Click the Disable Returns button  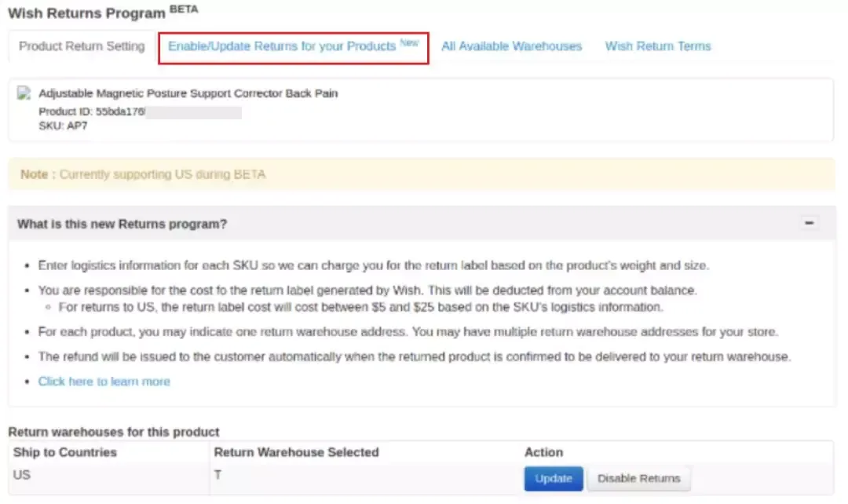tap(638, 479)
